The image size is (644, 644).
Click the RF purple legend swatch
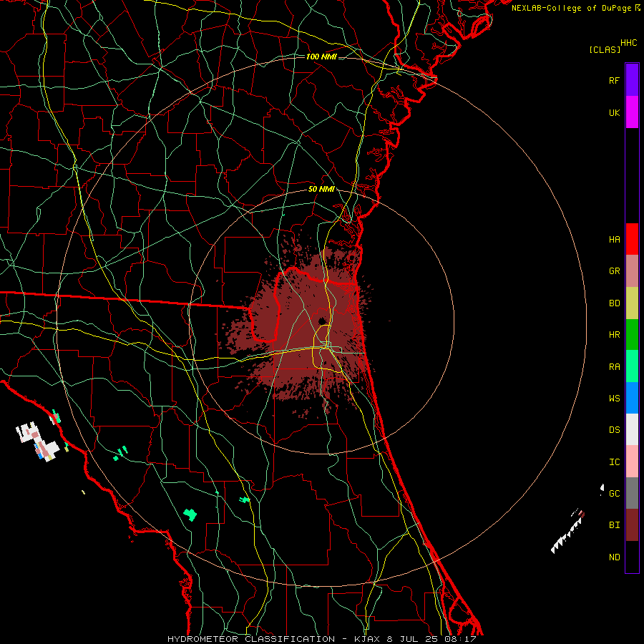tap(632, 80)
